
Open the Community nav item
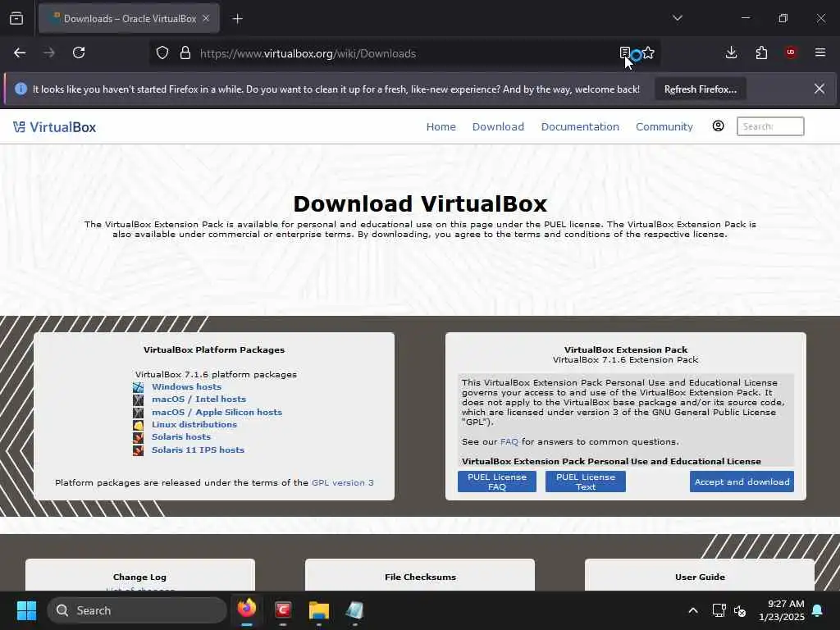click(x=664, y=127)
